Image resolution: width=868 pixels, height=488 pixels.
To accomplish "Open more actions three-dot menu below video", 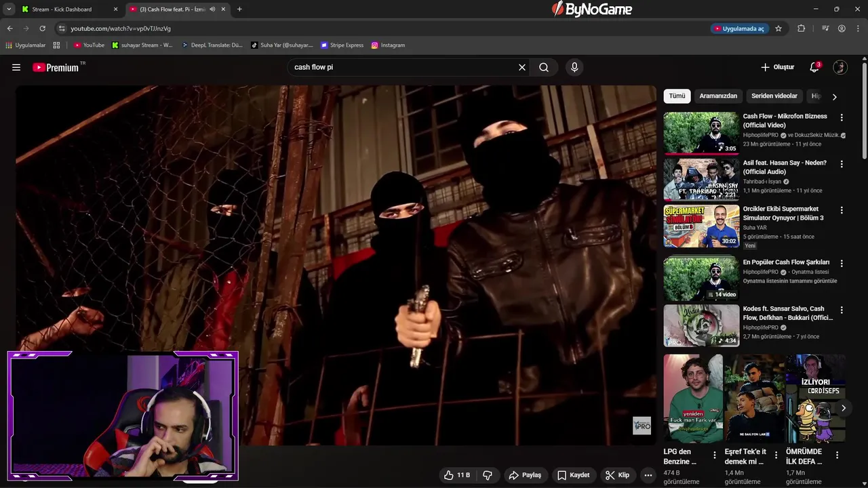I will click(x=648, y=475).
